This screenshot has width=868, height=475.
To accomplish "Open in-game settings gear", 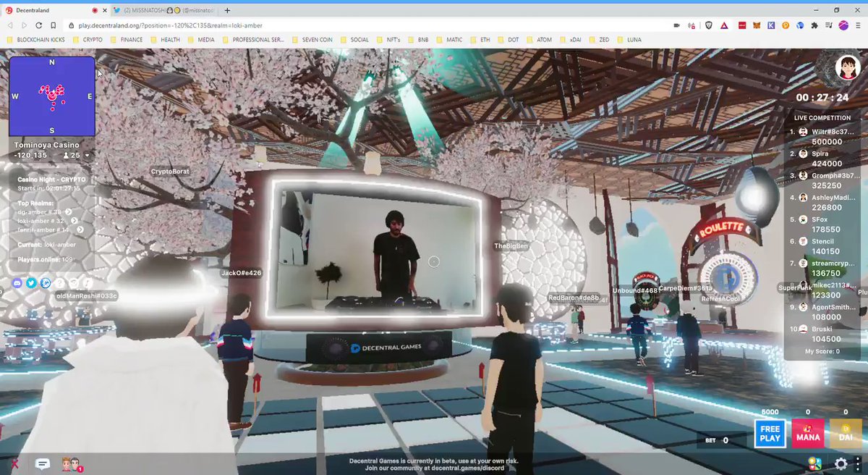I will coord(841,464).
